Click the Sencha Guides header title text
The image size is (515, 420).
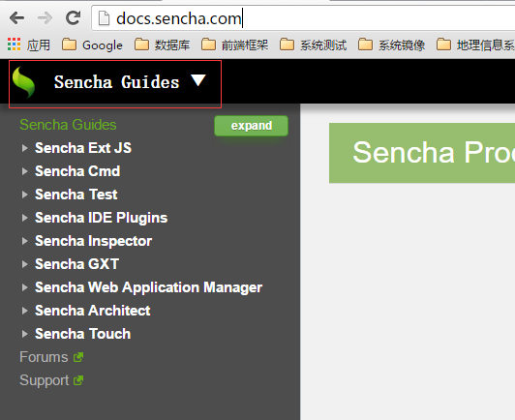click(x=116, y=81)
